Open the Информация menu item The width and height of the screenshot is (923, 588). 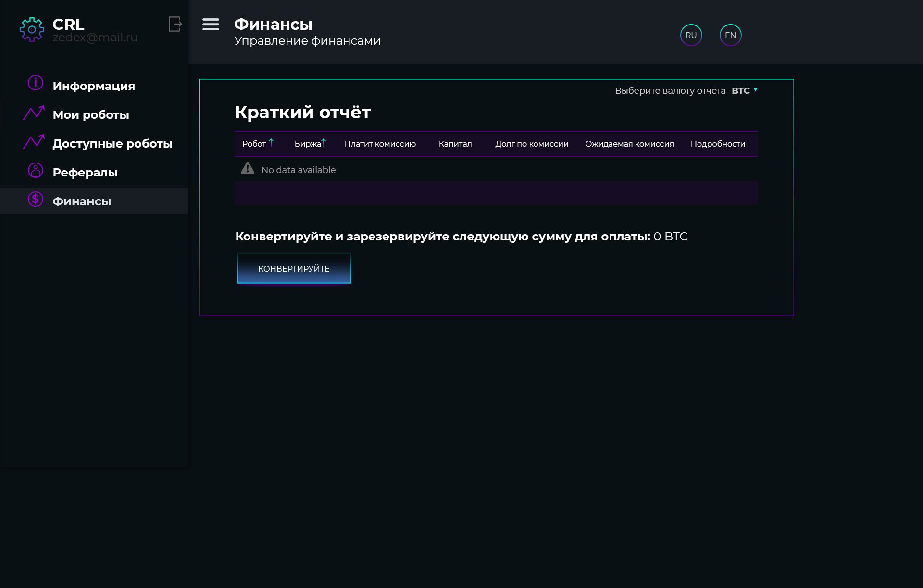(94, 86)
